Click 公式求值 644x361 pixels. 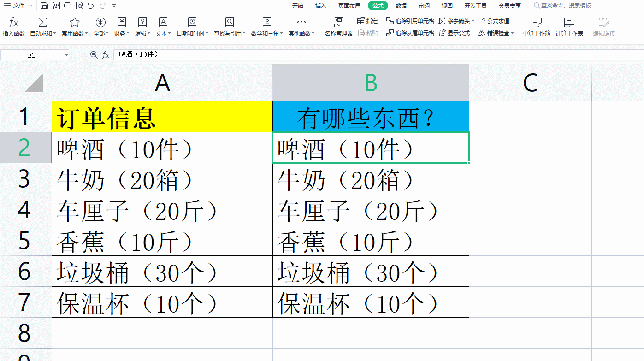[x=494, y=21]
